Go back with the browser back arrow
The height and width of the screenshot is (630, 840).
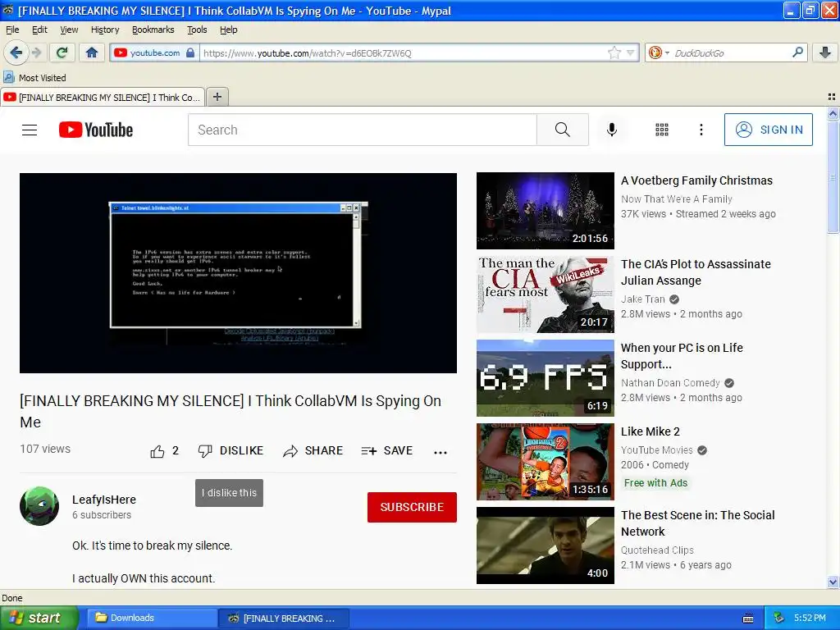[x=16, y=52]
